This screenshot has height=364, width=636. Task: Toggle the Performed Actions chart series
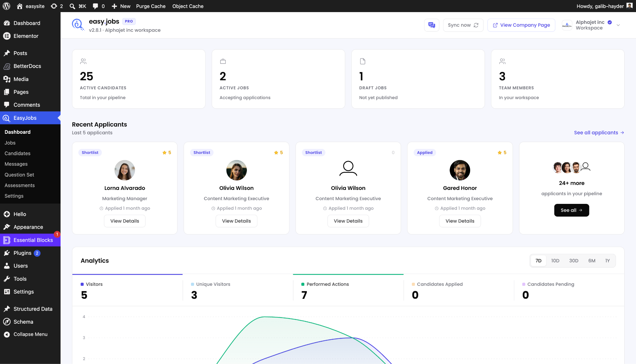click(348, 290)
